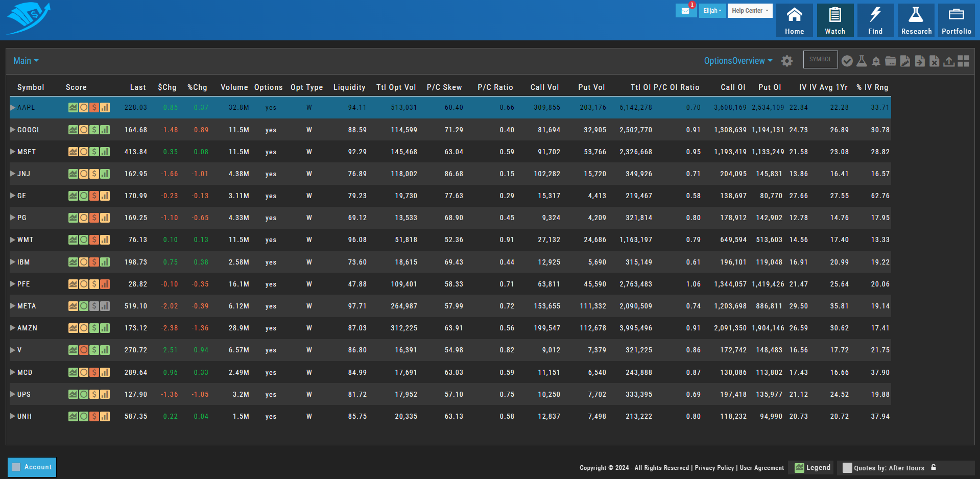The width and height of the screenshot is (980, 479).
Task: Click the PG symbol text
Action: 22,218
